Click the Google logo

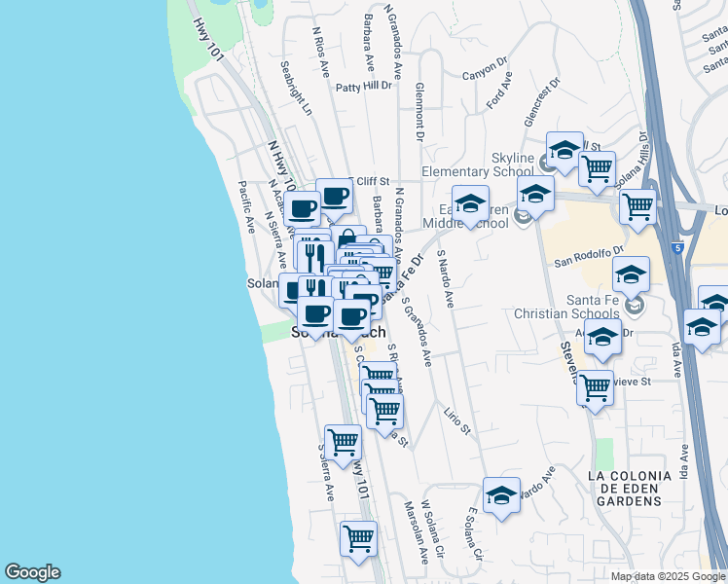pos(32,572)
